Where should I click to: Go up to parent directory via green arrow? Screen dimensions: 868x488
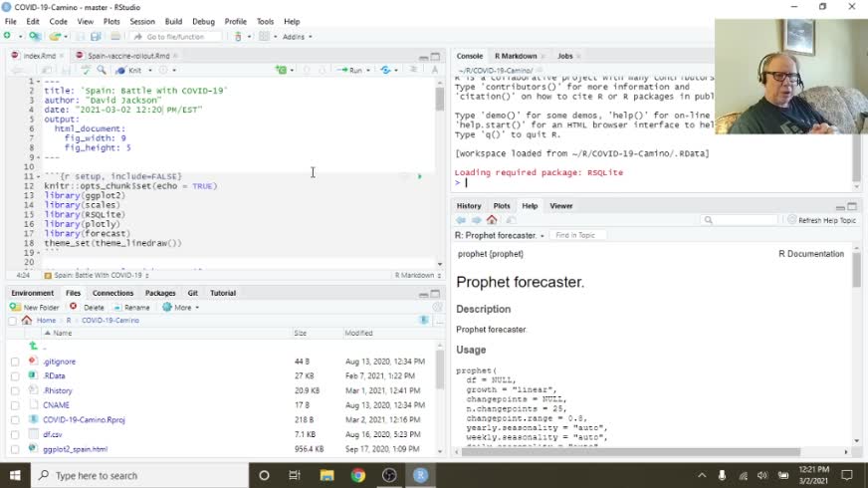click(x=33, y=347)
